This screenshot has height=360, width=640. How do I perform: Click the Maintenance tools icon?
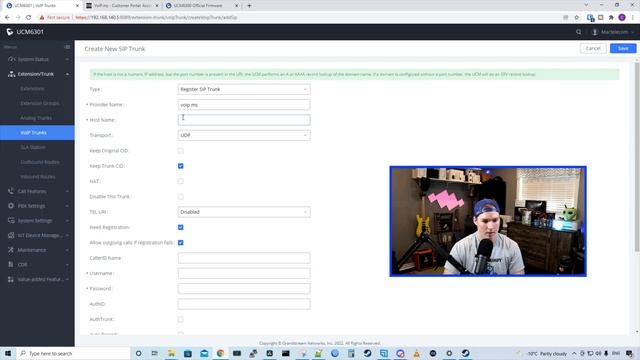[x=11, y=250]
